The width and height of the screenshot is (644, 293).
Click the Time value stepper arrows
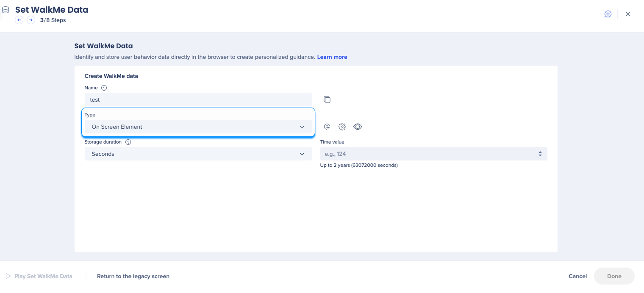(540, 154)
